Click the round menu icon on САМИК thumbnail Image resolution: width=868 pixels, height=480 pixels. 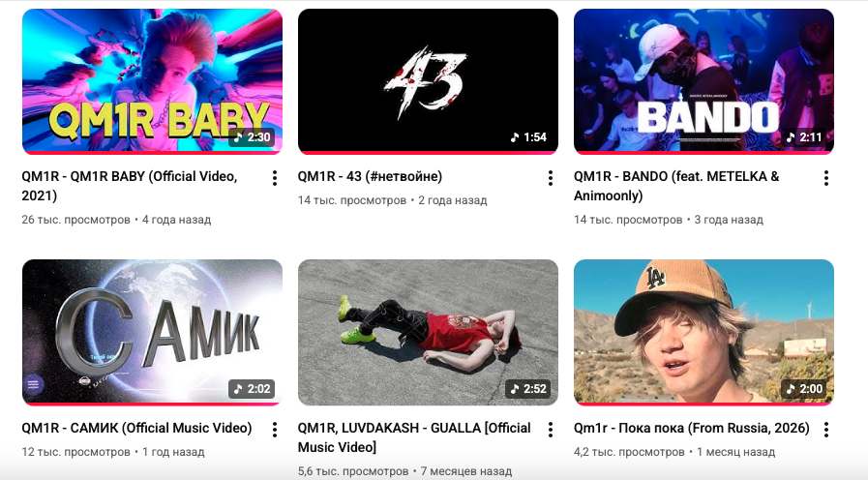coord(33,384)
